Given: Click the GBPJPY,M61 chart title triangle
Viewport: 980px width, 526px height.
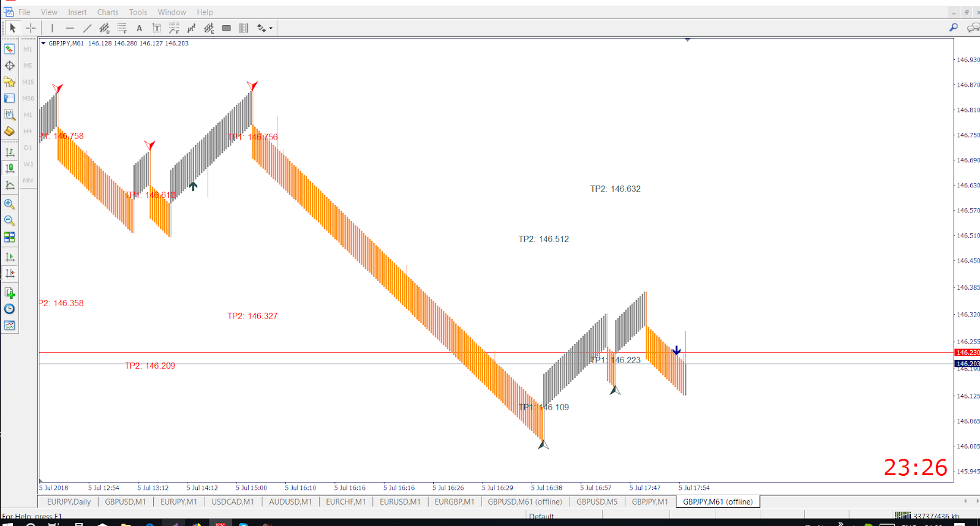Looking at the screenshot, I should [43, 43].
